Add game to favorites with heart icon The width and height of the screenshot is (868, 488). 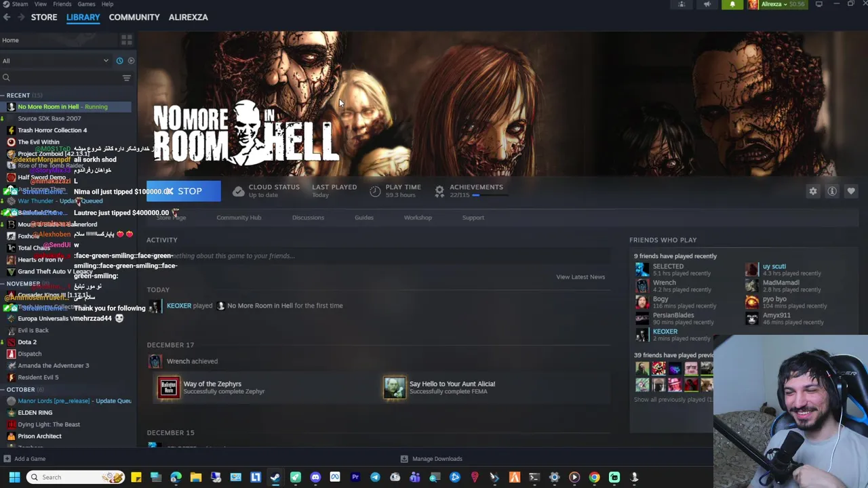pos(851,191)
